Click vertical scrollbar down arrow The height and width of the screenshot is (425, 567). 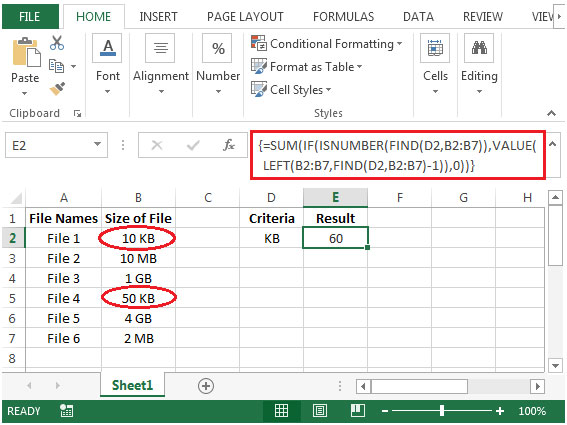(x=555, y=365)
